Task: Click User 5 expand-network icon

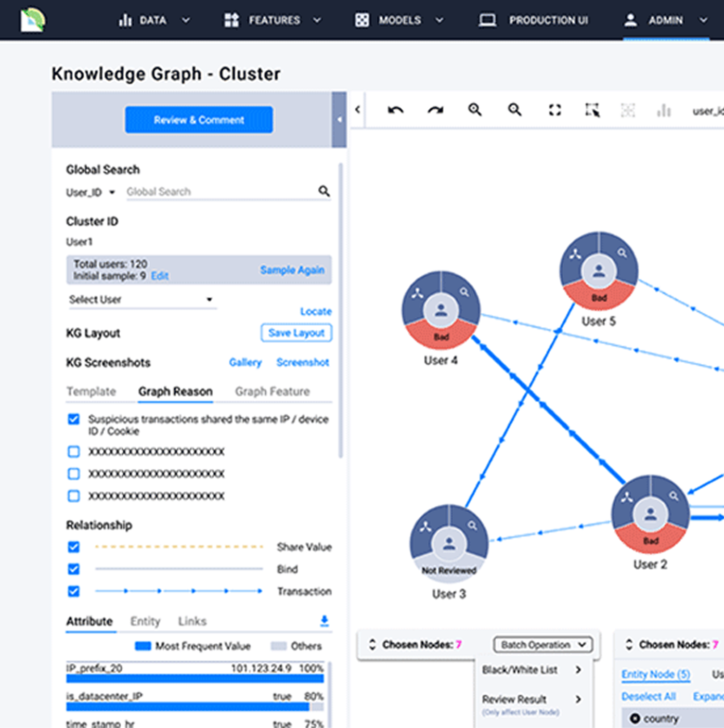Action: pyautogui.click(x=575, y=254)
